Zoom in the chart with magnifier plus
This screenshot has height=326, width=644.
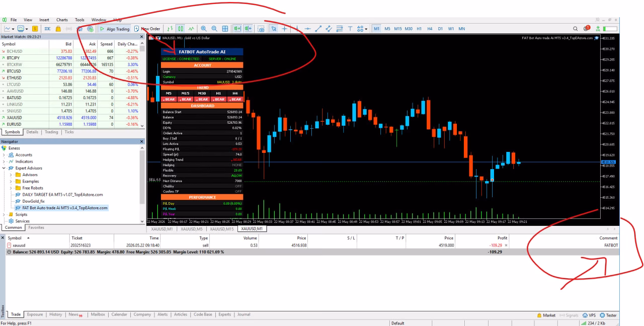coord(204,29)
